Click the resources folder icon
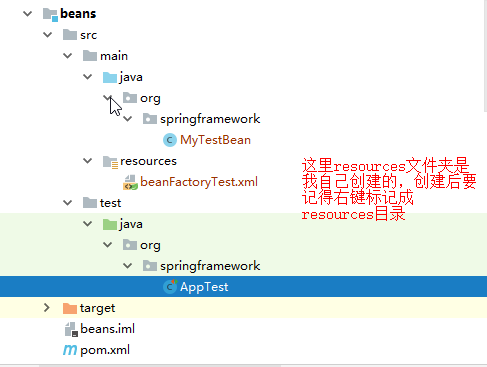 [x=110, y=162]
